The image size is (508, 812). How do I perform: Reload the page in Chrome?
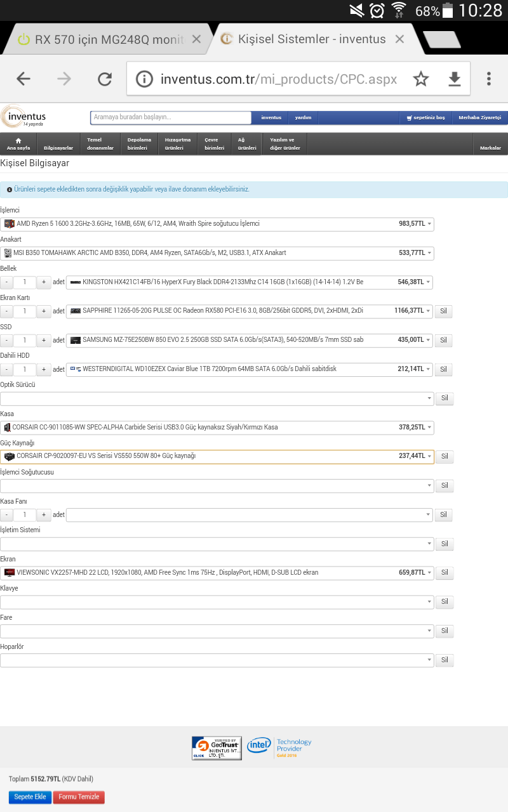click(x=104, y=79)
